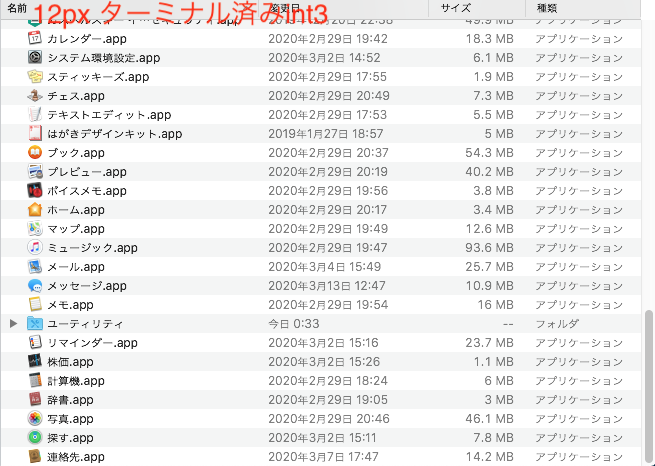Click the size value 93.6 MB
The image size is (655, 466).
489,248
